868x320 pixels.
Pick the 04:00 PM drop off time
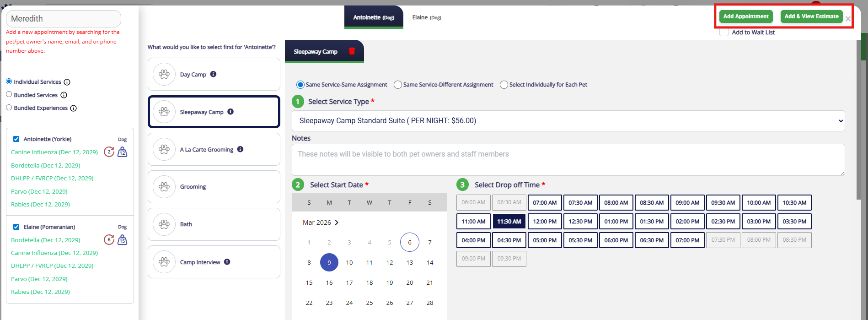(473, 240)
